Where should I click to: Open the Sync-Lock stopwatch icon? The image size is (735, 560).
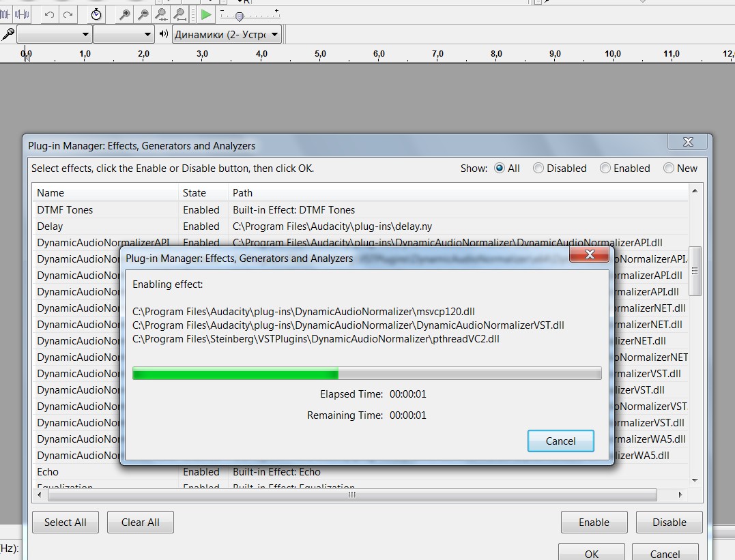point(96,14)
